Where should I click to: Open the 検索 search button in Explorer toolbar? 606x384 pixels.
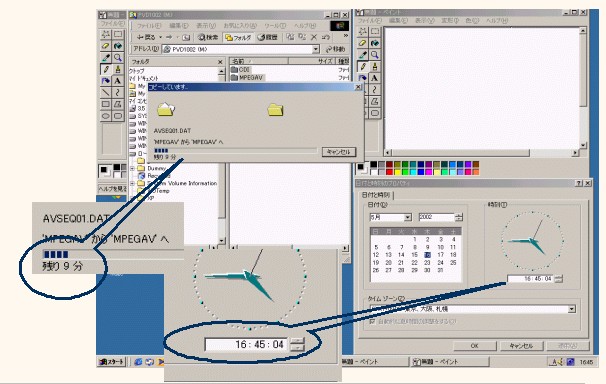(x=208, y=37)
